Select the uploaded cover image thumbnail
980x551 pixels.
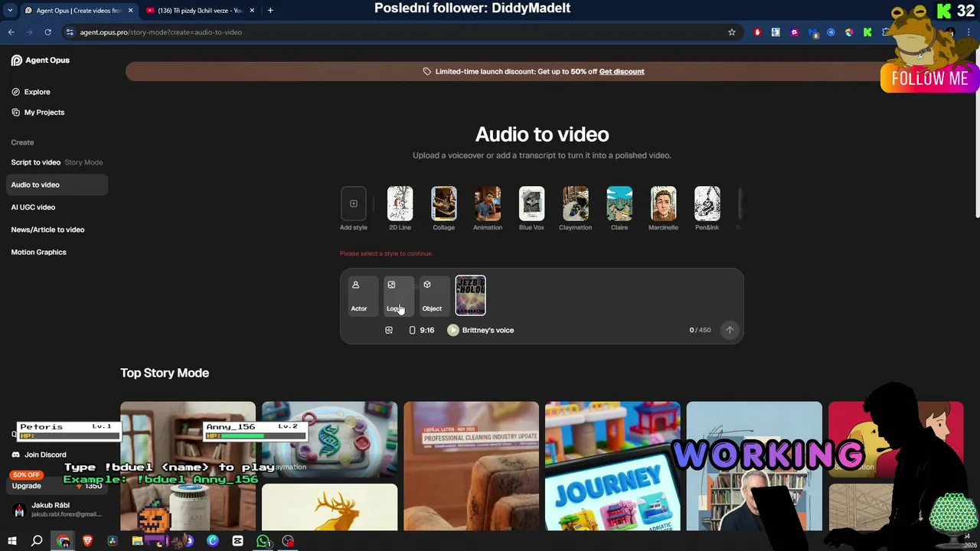[x=470, y=295]
